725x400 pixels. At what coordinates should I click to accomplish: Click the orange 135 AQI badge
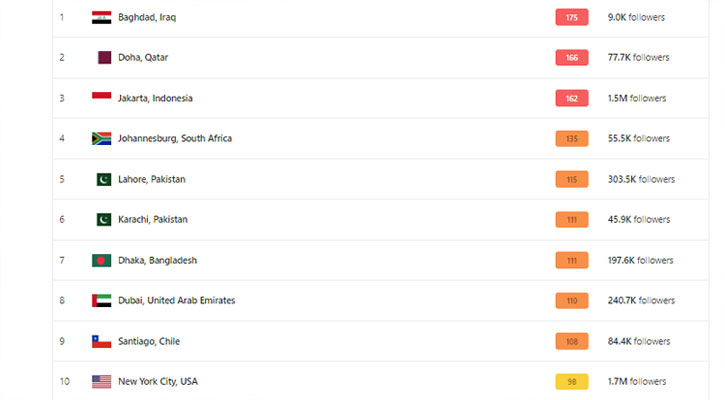click(571, 138)
